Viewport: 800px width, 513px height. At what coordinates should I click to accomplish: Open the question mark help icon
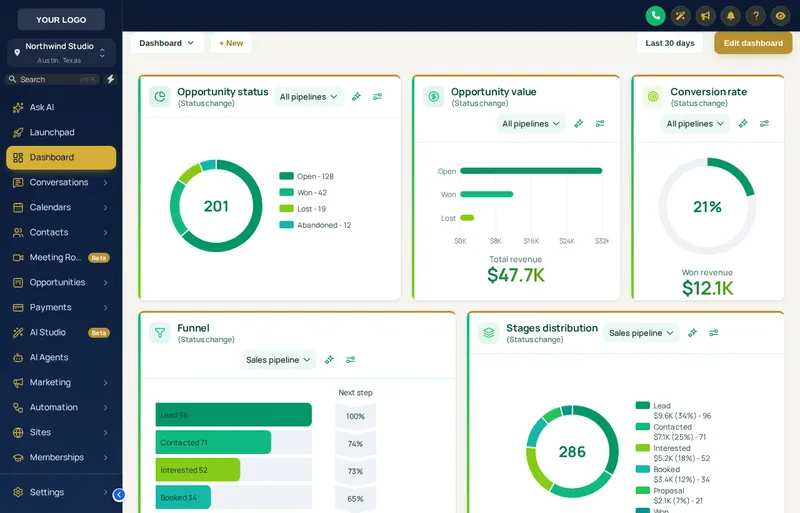pyautogui.click(x=756, y=16)
